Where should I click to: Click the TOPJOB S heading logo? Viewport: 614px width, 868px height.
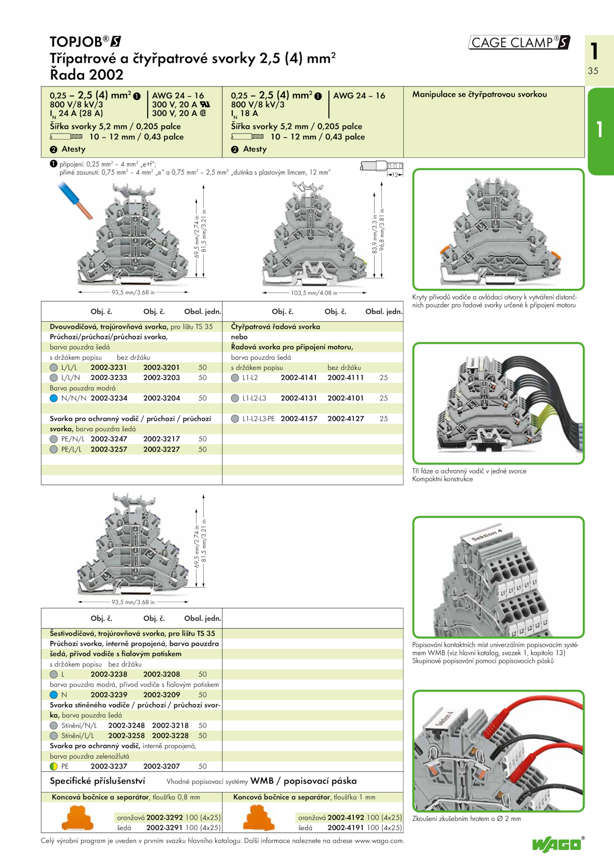click(x=86, y=41)
